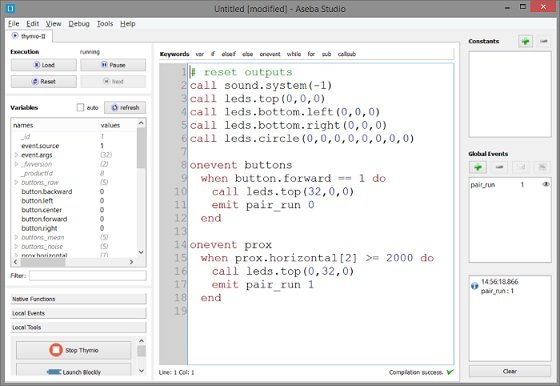Load the program onto the robot

click(44, 65)
